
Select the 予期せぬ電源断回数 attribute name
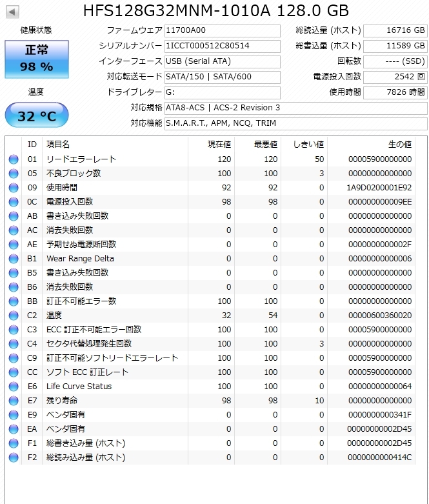(81, 245)
